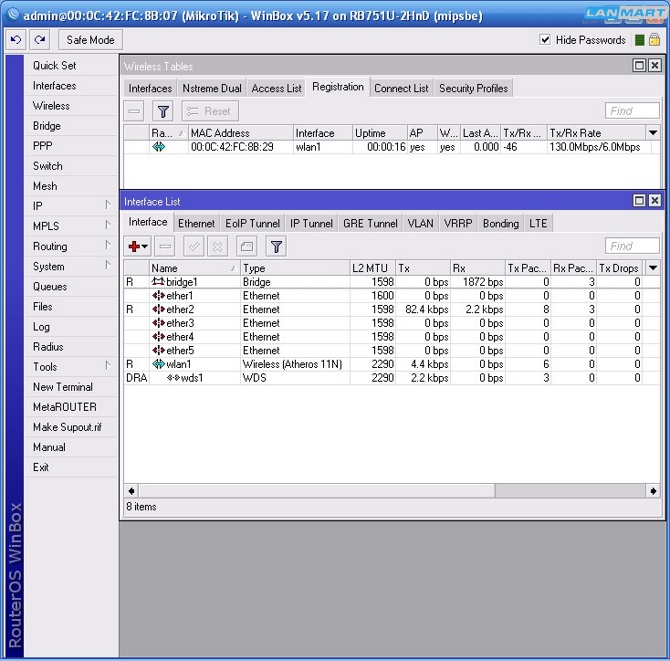Image resolution: width=670 pixels, height=661 pixels.
Task: Click Comment icon in Interface List toolbar
Action: (x=247, y=247)
